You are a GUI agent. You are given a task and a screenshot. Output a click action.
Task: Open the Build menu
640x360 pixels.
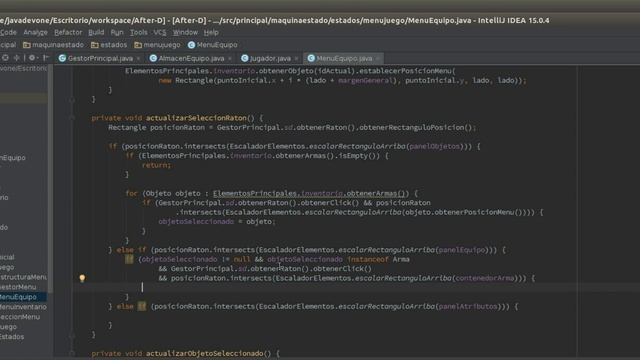tap(96, 32)
